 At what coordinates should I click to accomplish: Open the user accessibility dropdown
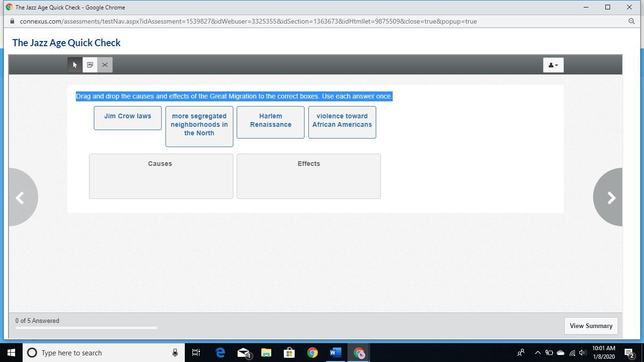point(553,65)
